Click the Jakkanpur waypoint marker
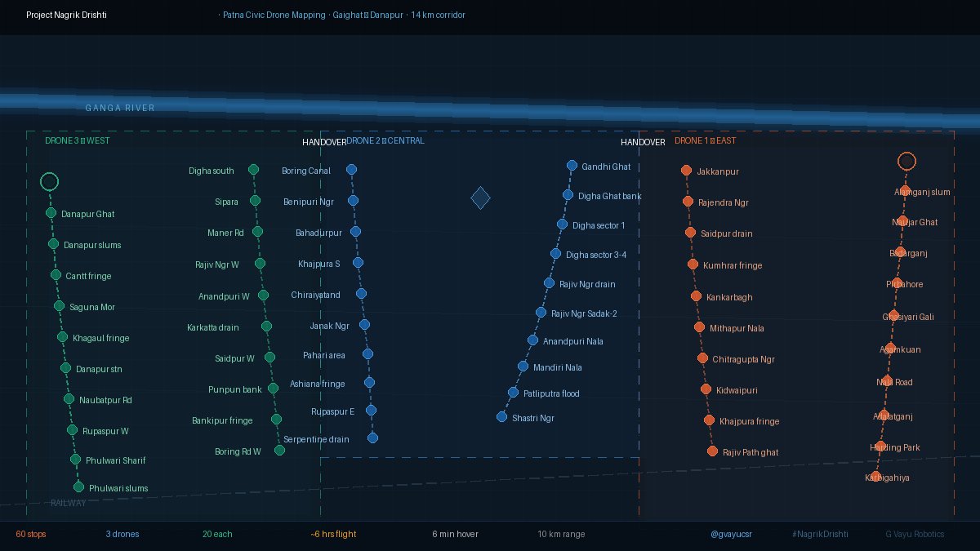The width and height of the screenshot is (980, 551). [686, 171]
